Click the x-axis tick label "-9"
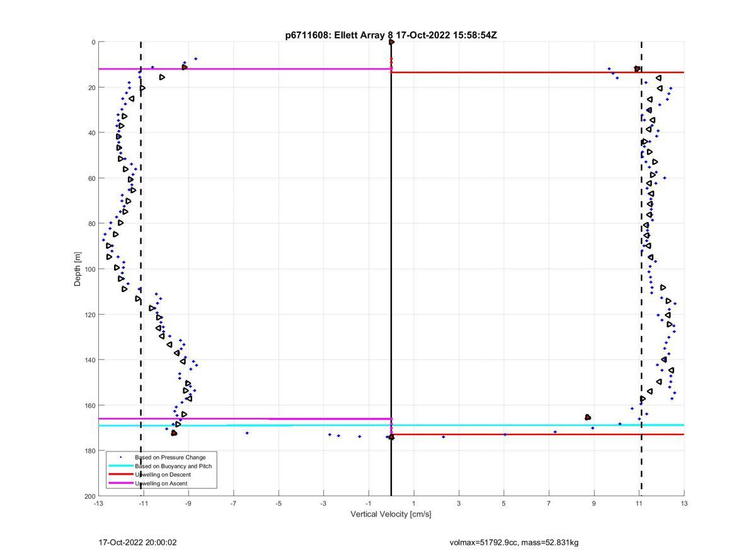This screenshot has width=756, height=558. point(188,503)
